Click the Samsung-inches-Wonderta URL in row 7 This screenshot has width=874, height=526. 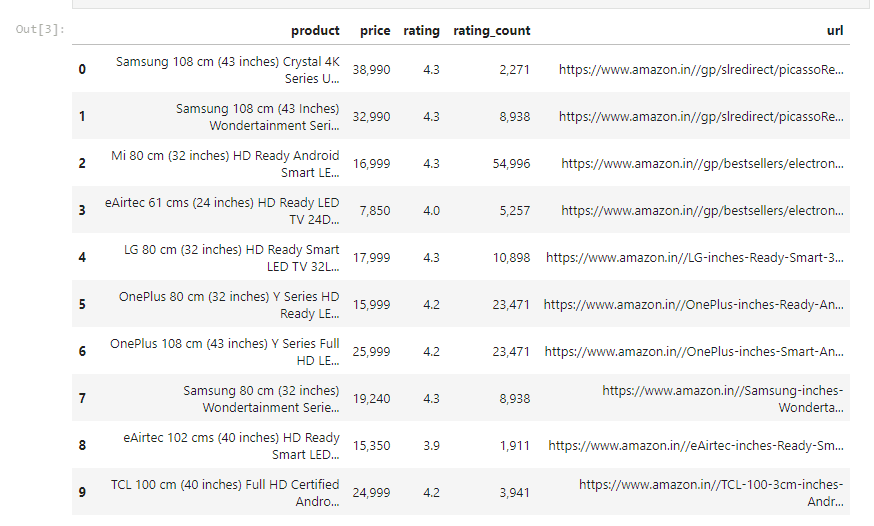723,398
